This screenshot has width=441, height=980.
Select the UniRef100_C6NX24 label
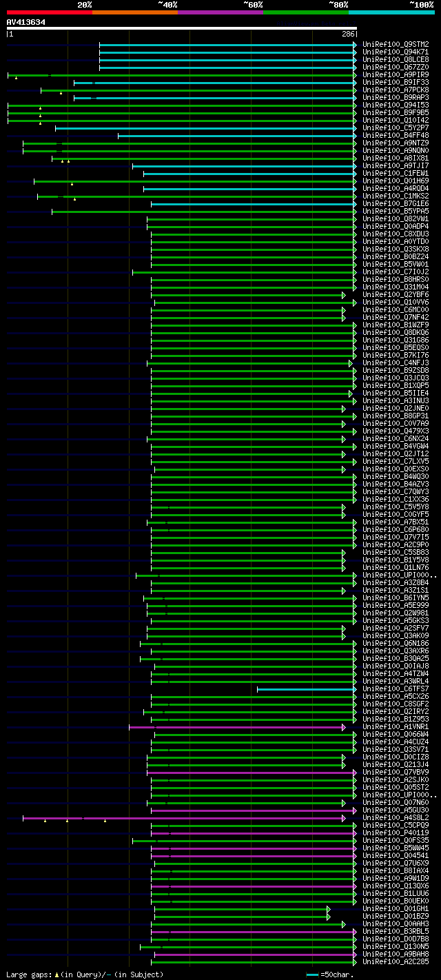click(396, 439)
